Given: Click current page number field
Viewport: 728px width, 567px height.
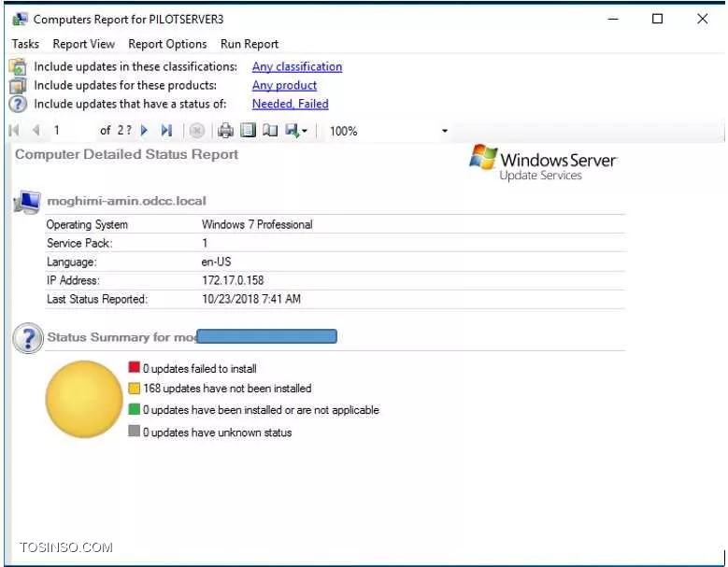Looking at the screenshot, I should [x=72, y=131].
